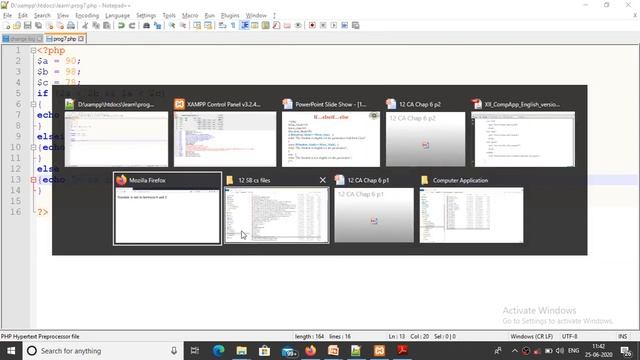The image size is (640, 360).
Task: Click the Save All toolbar icon
Action: coord(38,25)
